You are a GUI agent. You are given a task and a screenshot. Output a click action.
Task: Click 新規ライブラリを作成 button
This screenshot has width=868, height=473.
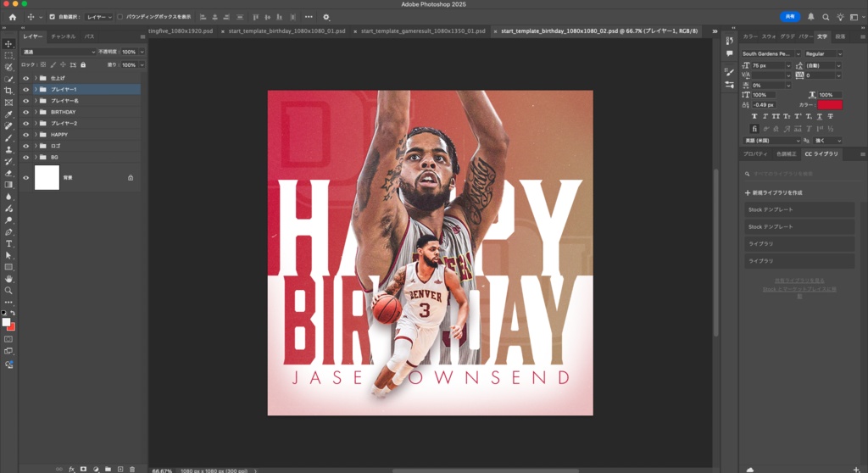(x=774, y=192)
